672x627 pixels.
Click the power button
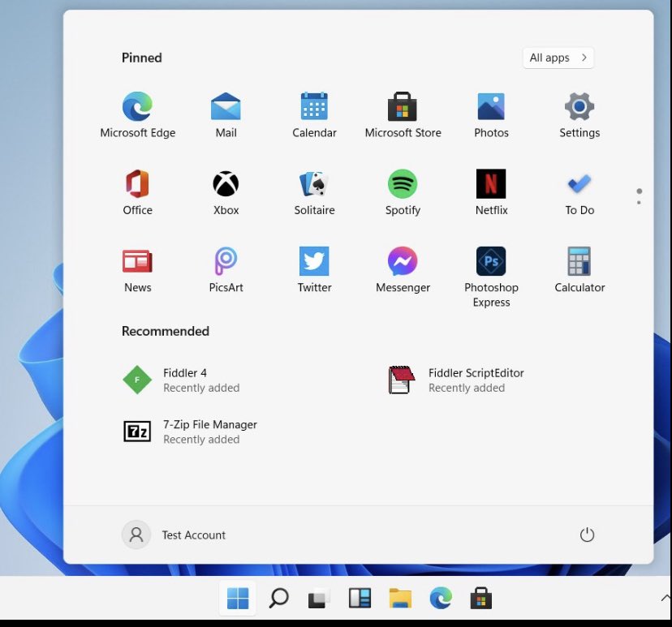click(587, 535)
